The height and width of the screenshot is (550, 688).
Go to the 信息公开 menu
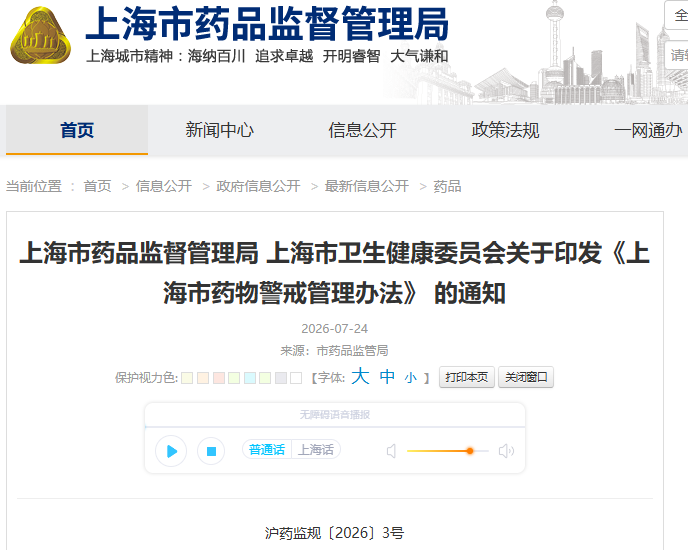(362, 130)
